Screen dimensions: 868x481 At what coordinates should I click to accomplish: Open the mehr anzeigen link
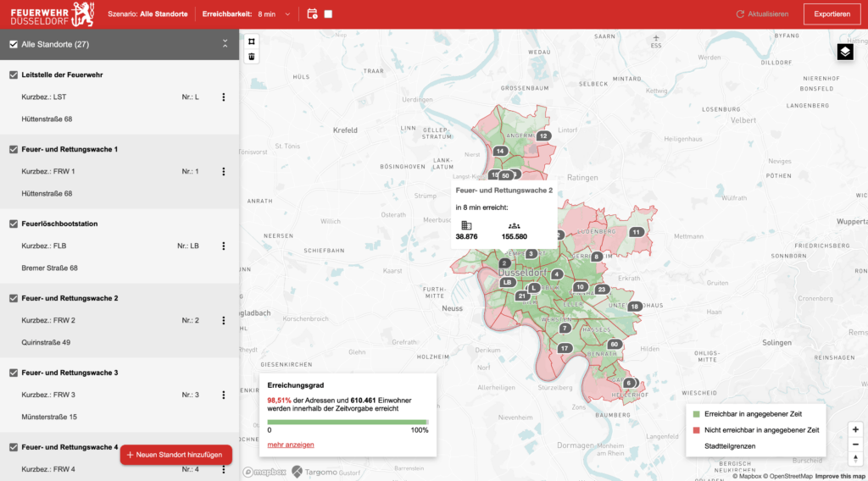coord(291,445)
